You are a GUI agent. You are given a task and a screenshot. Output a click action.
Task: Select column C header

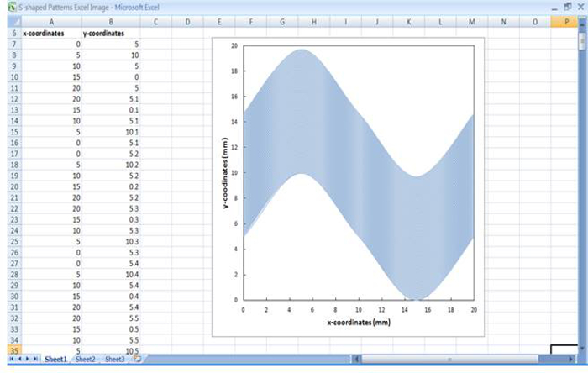156,22
